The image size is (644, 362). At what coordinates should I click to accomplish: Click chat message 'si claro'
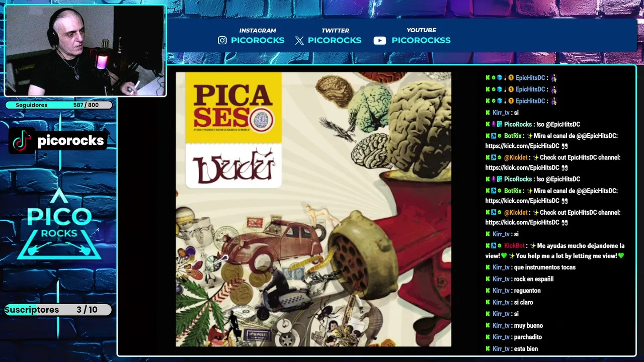pyautogui.click(x=523, y=302)
